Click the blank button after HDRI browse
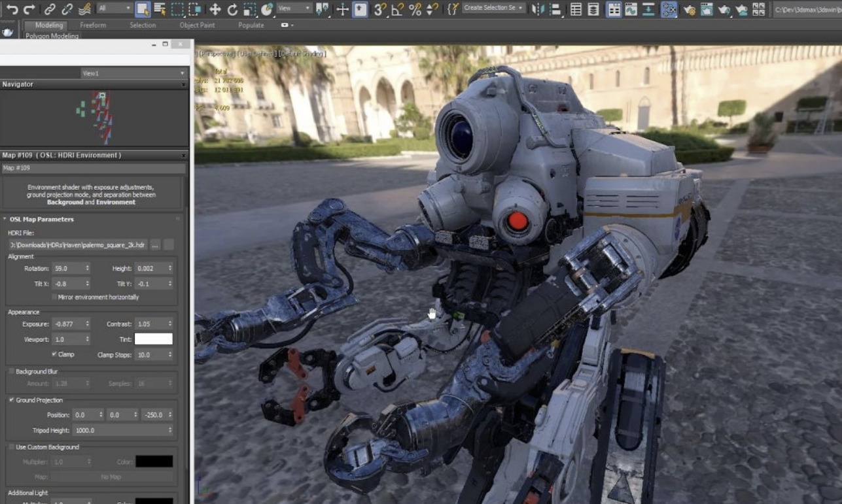842x504 pixels. (169, 244)
